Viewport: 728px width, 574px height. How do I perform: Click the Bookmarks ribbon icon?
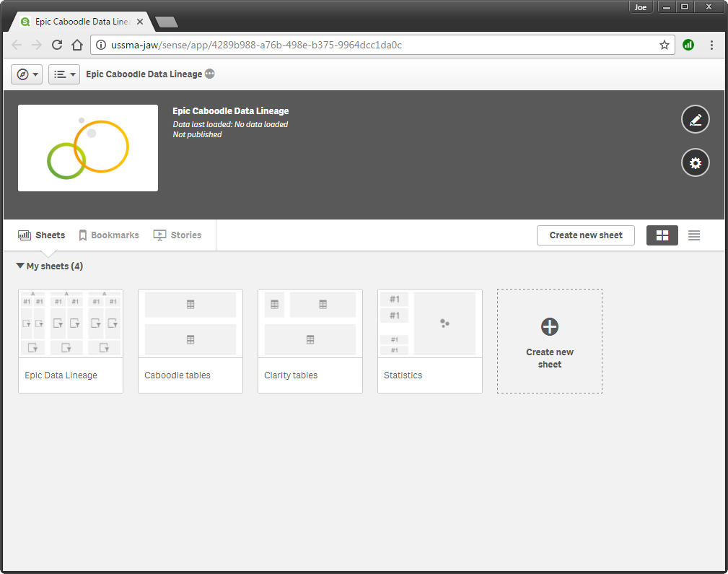(83, 235)
